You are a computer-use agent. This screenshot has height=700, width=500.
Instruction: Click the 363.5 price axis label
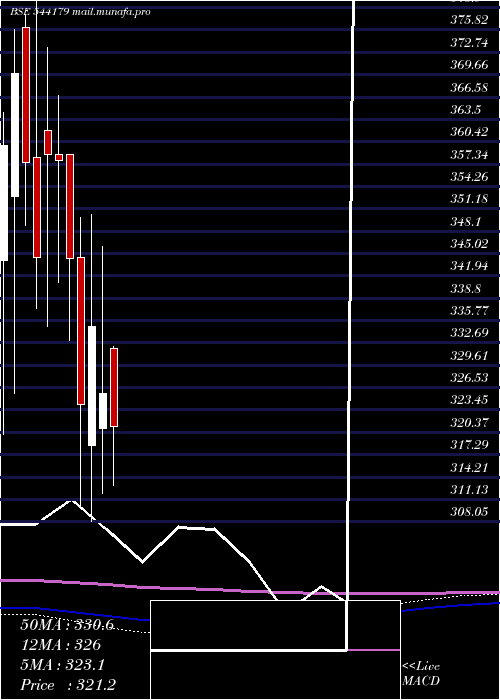(466, 109)
